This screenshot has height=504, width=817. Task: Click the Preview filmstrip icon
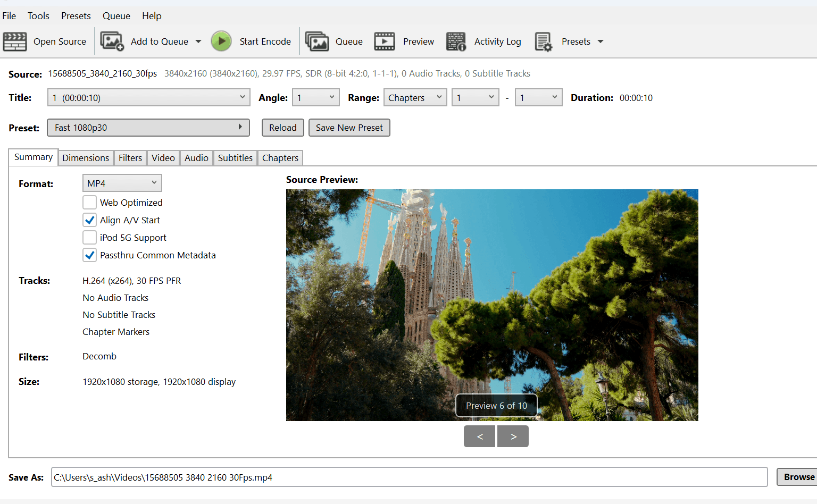coord(385,41)
